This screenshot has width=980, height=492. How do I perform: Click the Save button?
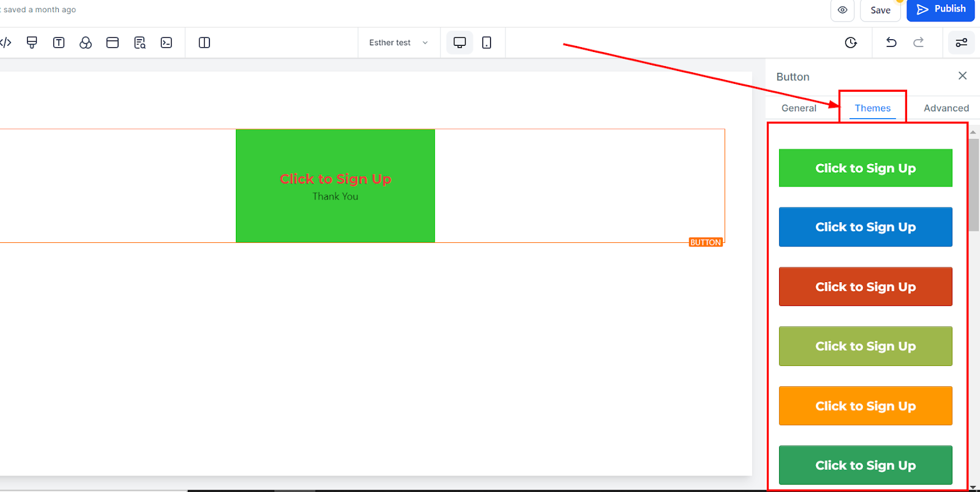[880, 10]
